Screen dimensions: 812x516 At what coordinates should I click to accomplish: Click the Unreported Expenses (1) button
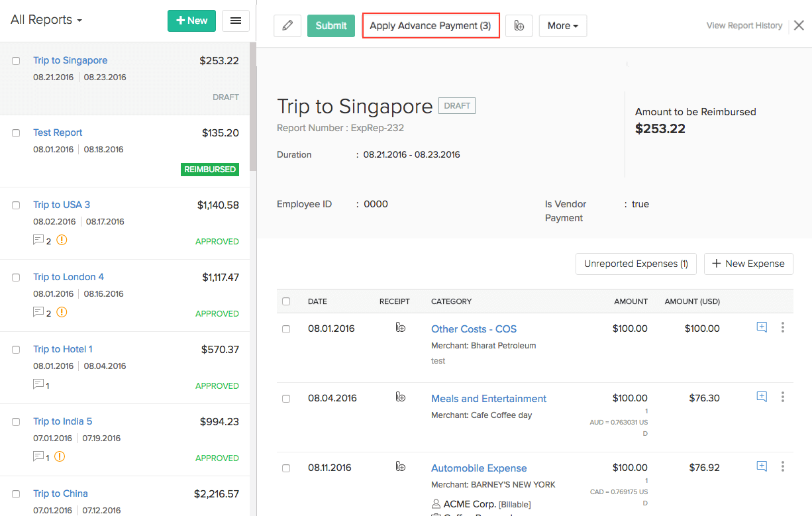click(x=636, y=264)
